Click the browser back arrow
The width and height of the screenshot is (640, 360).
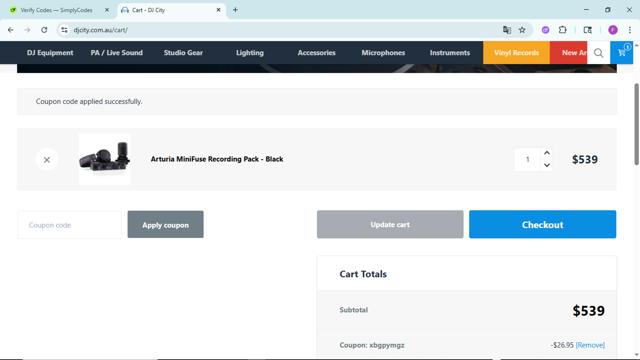click(11, 30)
